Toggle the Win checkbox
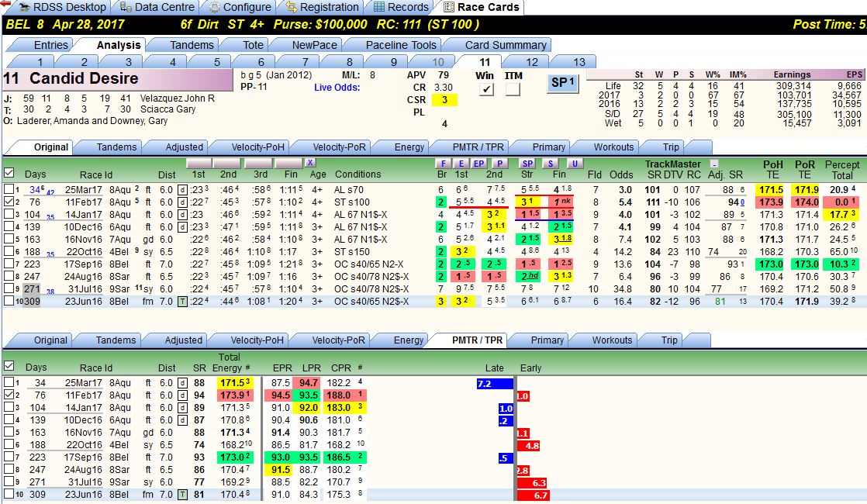The image size is (867, 504). pyautogui.click(x=486, y=89)
